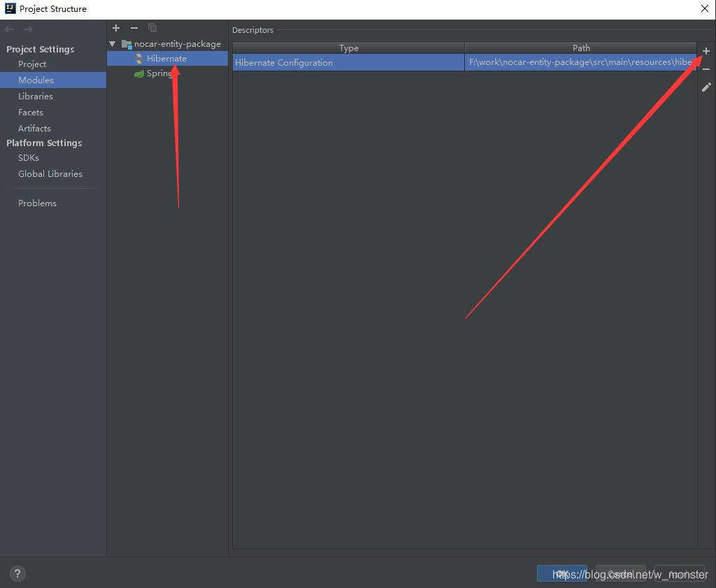The image size is (716, 588).
Task: Open Global Libraries page
Action: click(50, 174)
